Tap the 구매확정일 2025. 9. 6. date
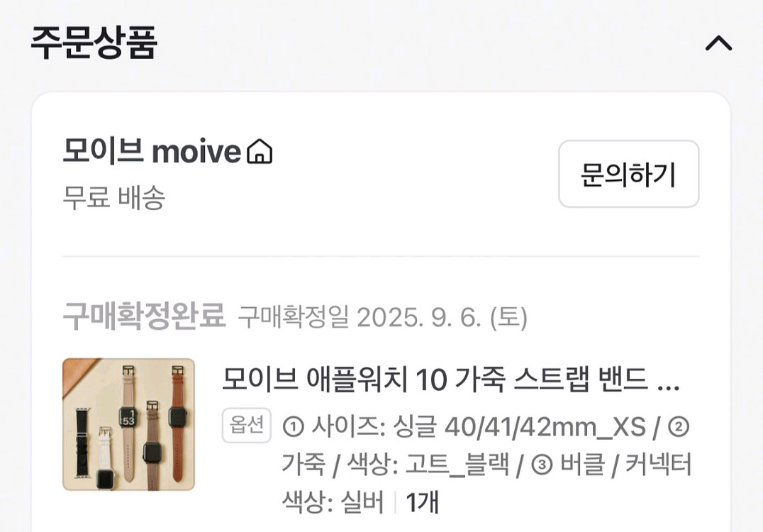This screenshot has height=532, width=763. [382, 317]
